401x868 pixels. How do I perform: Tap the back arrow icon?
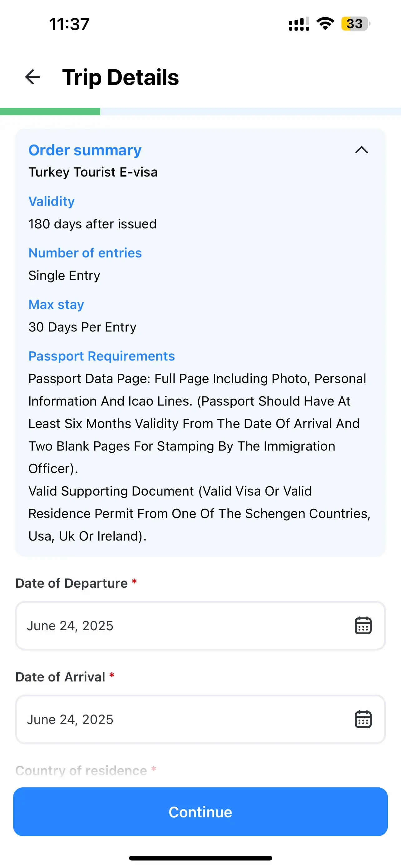click(33, 77)
